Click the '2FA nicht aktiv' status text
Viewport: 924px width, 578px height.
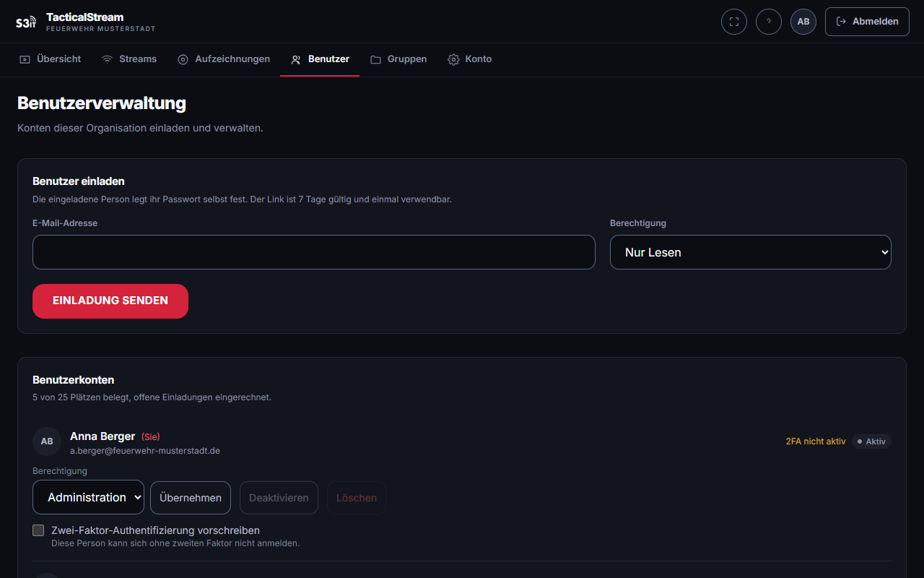click(816, 441)
